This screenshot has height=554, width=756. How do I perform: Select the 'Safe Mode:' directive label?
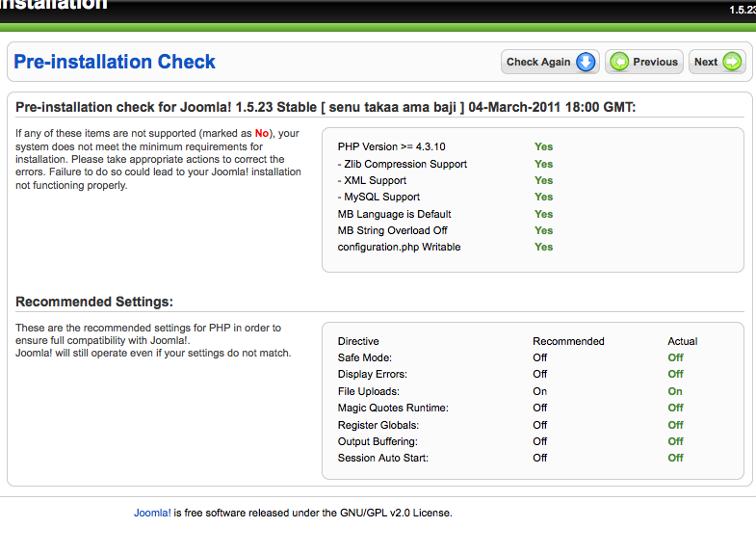click(364, 357)
